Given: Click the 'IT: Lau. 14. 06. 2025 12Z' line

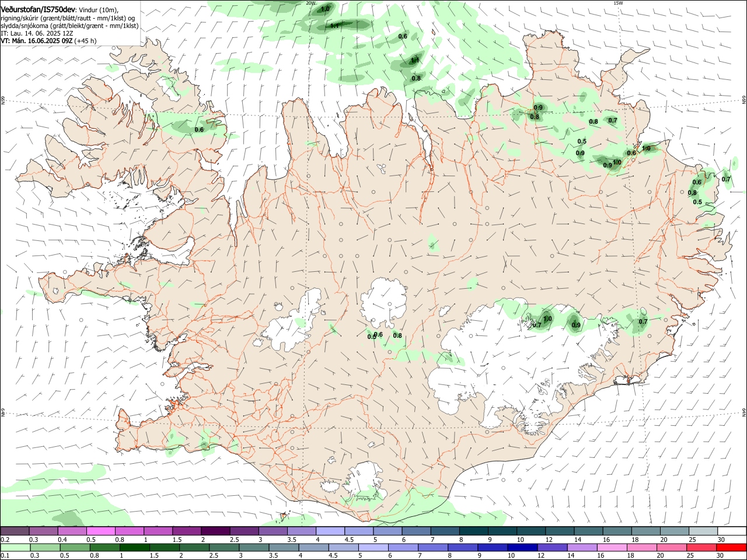Looking at the screenshot, I should point(37,33).
